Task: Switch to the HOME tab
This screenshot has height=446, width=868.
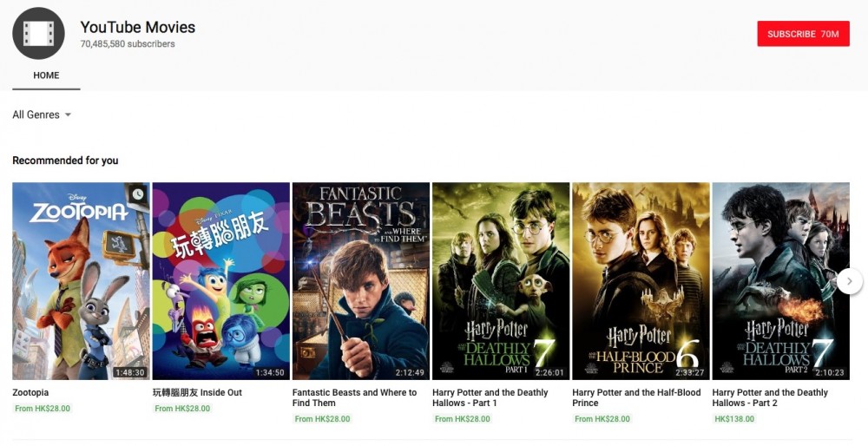Action: click(x=46, y=75)
